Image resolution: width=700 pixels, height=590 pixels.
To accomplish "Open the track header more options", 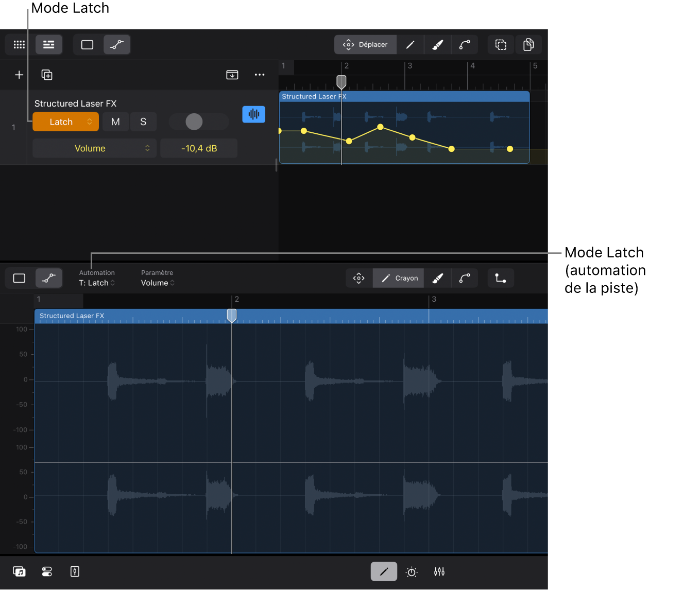I will pyautogui.click(x=260, y=75).
